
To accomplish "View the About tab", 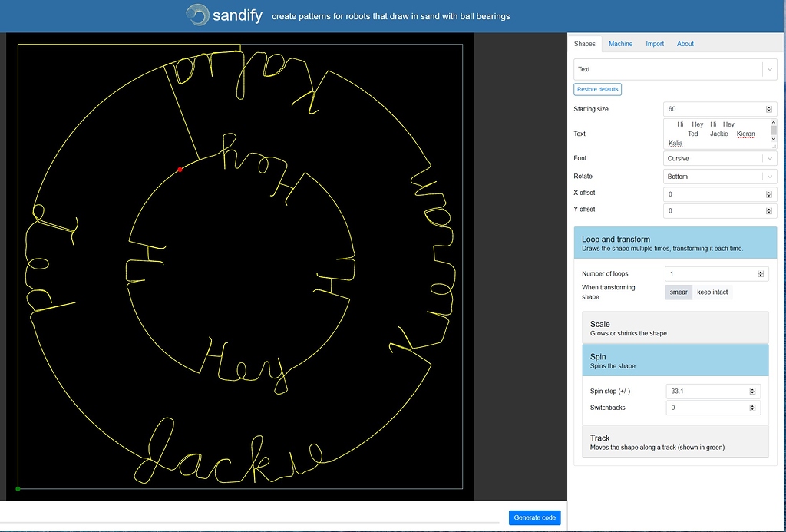I will pyautogui.click(x=685, y=44).
